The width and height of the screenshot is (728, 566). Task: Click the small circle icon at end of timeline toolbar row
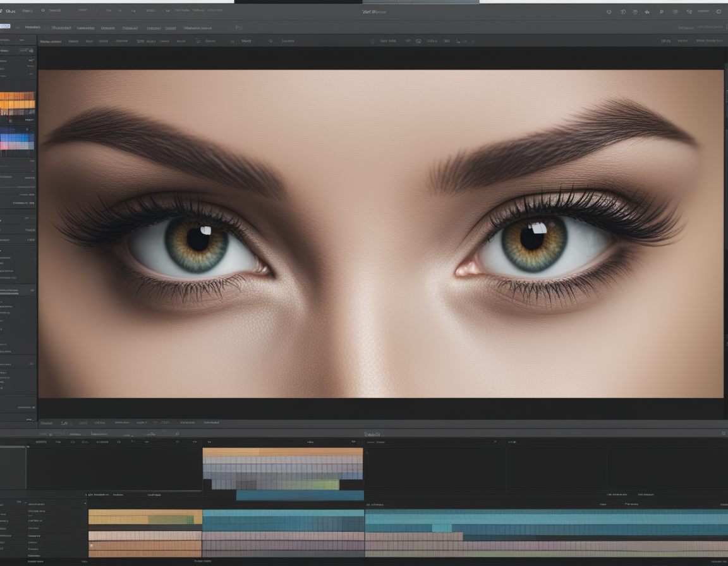click(x=178, y=434)
